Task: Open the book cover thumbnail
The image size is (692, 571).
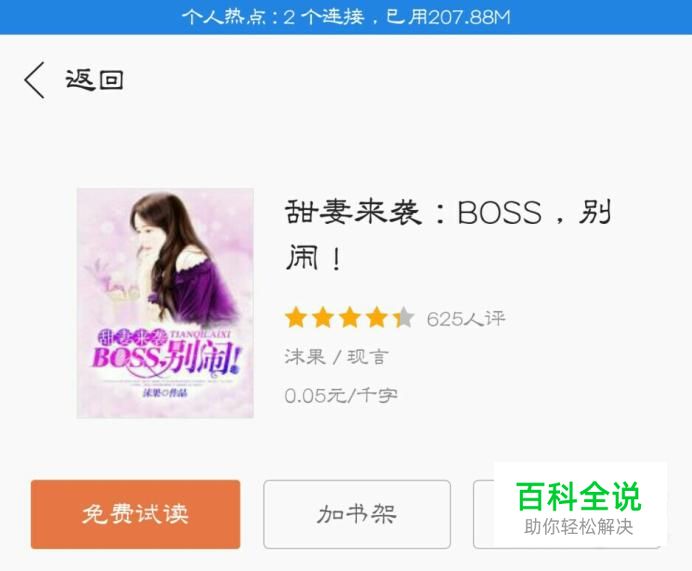Action: [x=165, y=303]
